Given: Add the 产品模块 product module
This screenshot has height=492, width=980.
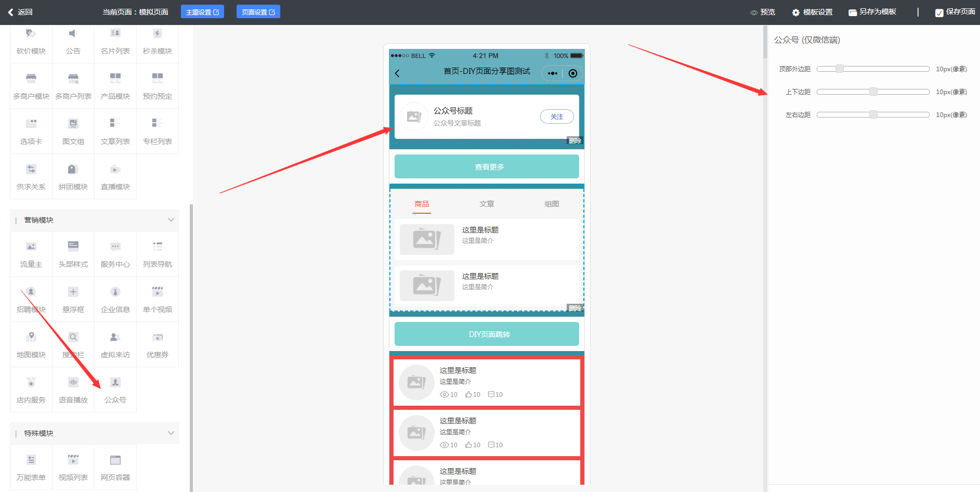Looking at the screenshot, I should (115, 86).
